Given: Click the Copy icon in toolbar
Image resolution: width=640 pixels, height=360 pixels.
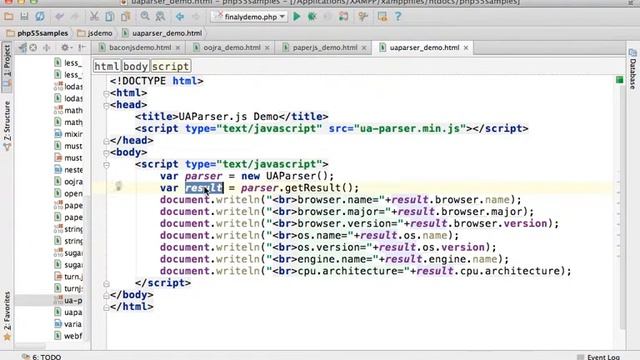Looking at the screenshot, I should [109, 17].
